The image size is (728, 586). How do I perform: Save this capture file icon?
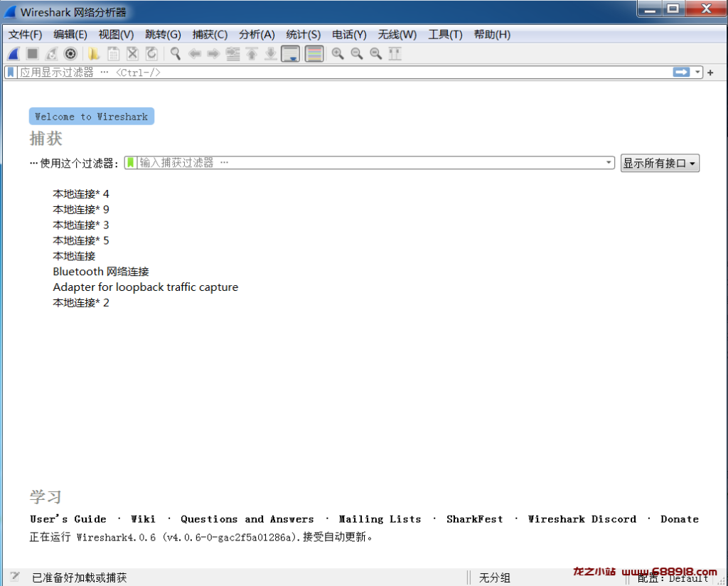(x=113, y=54)
